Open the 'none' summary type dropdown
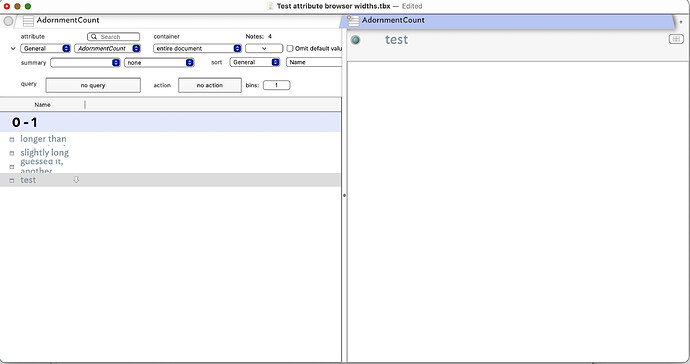690x364 pixels. click(159, 63)
